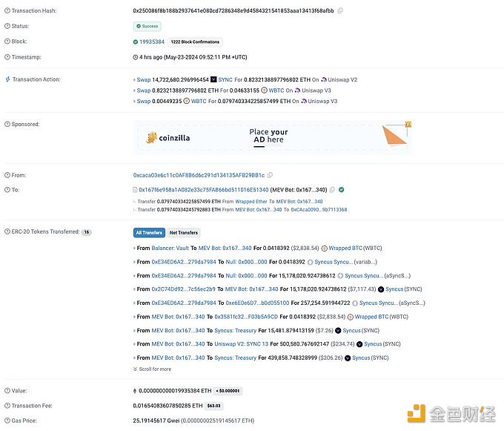Click the help icon beside Block
504x431 pixels.
click(7, 42)
